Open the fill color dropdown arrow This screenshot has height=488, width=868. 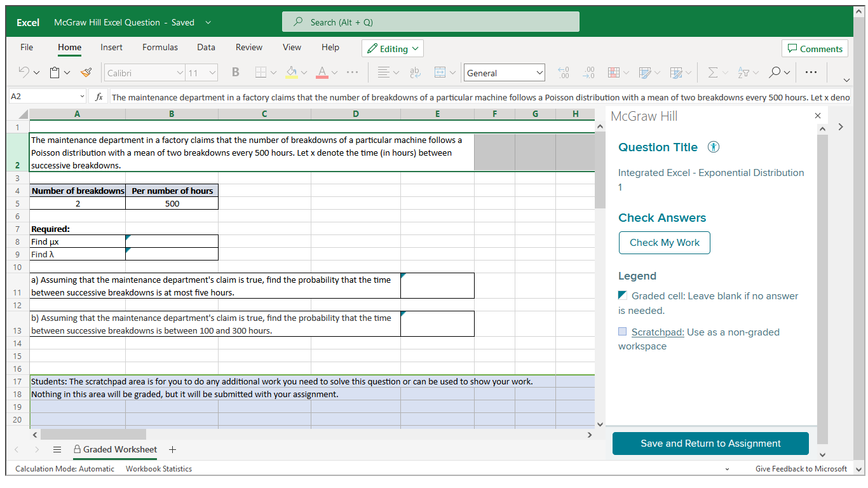click(x=304, y=73)
